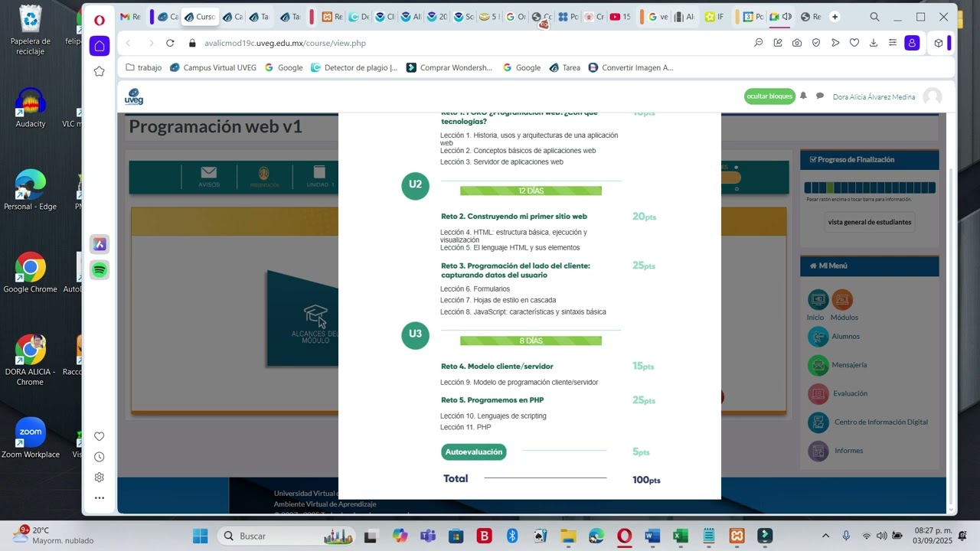Open Aria AI sidebar icon

[x=100, y=244]
